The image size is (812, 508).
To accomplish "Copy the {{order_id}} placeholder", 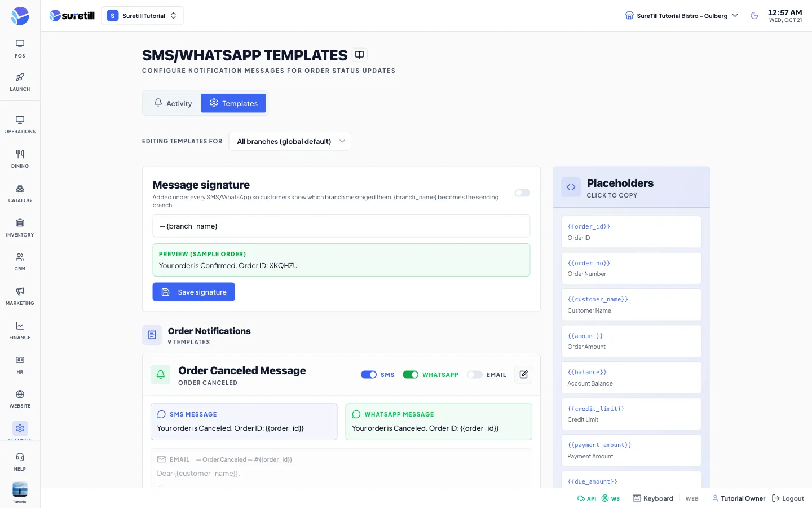I will point(632,232).
